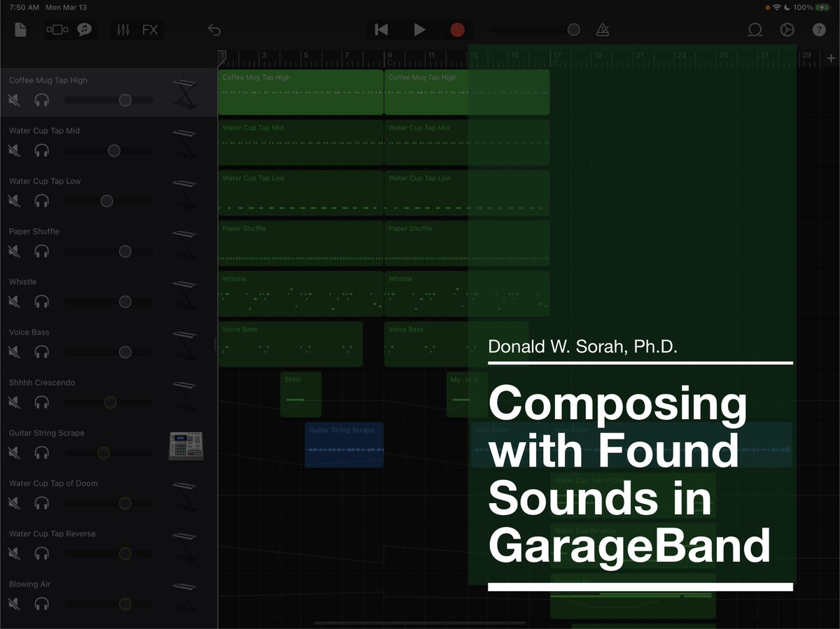Solo Coffee Mug Tap High track

(x=42, y=100)
